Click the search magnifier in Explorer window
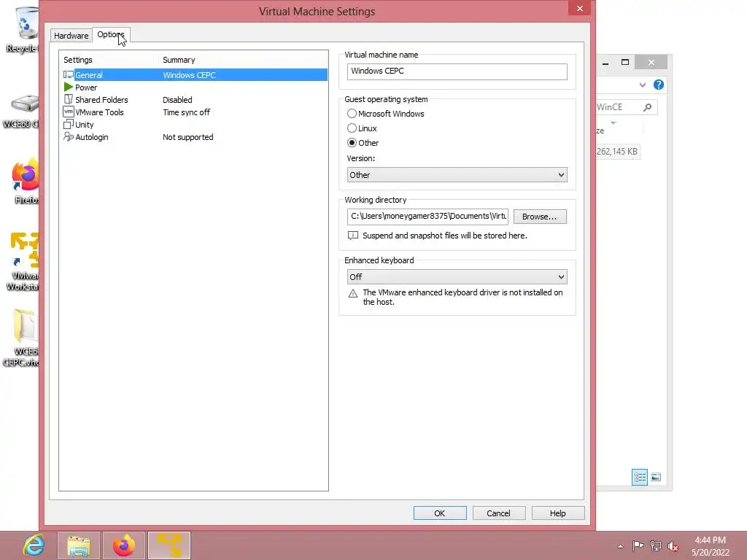This screenshot has height=560, width=747. 648,107
